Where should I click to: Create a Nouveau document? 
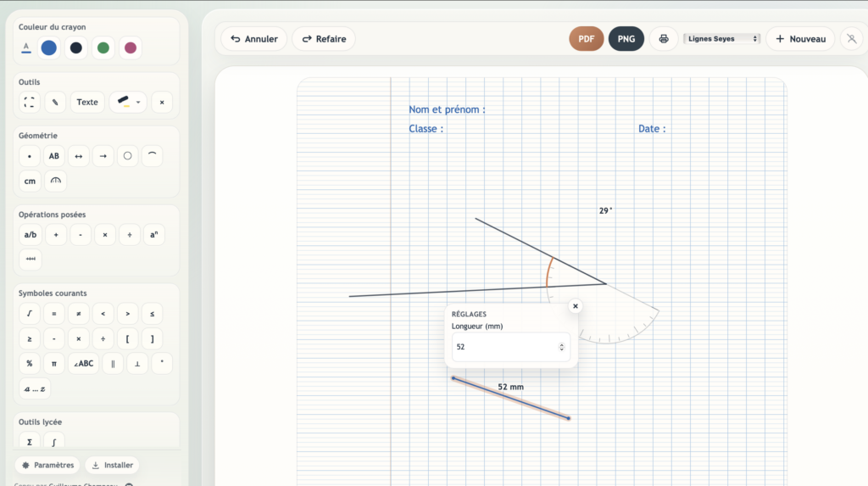(x=800, y=39)
